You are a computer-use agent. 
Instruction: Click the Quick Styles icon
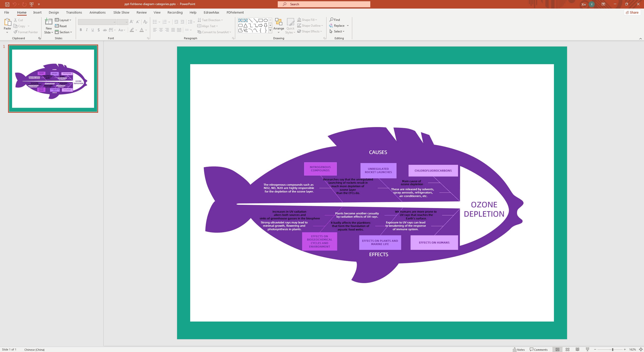290,25
